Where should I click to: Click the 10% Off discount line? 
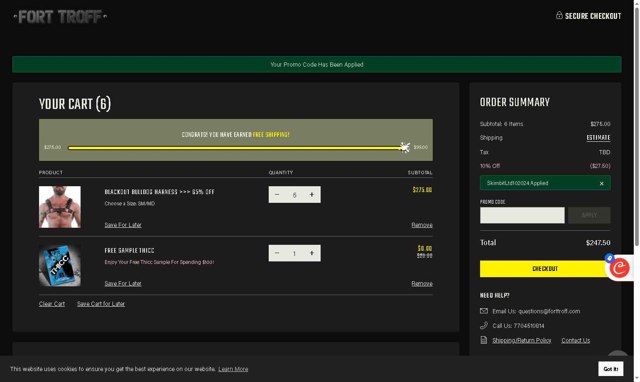click(545, 166)
